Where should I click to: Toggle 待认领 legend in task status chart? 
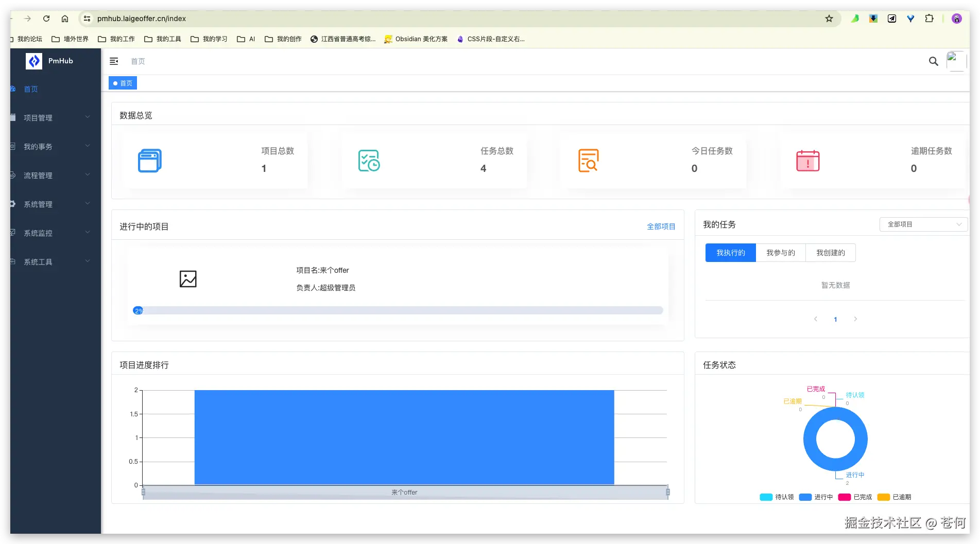777,497
